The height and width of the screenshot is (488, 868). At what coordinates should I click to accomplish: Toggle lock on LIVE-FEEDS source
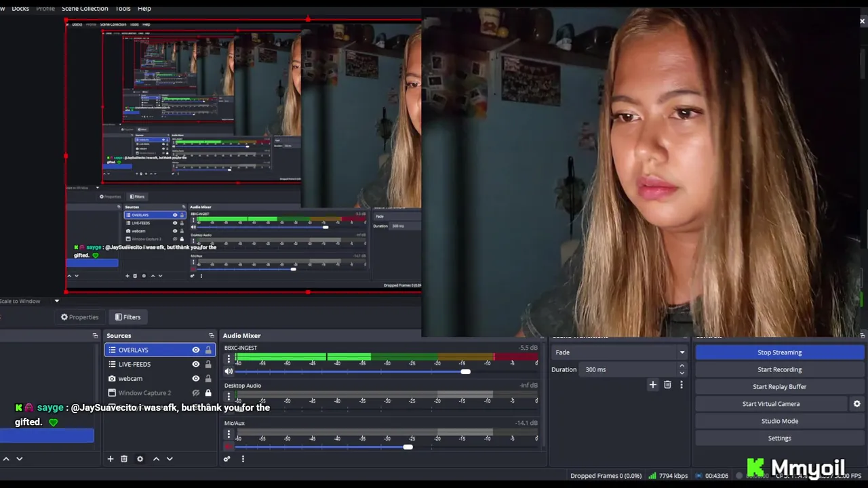tap(208, 364)
